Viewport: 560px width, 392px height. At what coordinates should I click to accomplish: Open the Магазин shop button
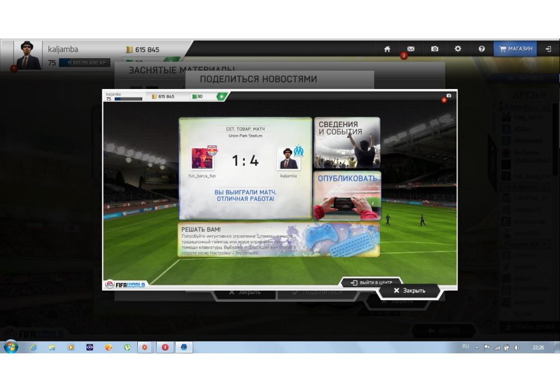[515, 49]
